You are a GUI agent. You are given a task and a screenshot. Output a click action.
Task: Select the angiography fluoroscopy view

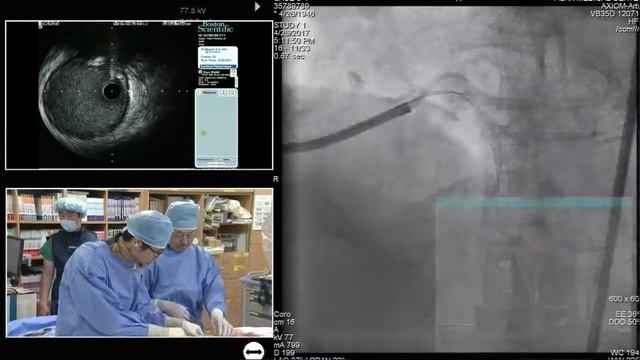pyautogui.click(x=459, y=180)
